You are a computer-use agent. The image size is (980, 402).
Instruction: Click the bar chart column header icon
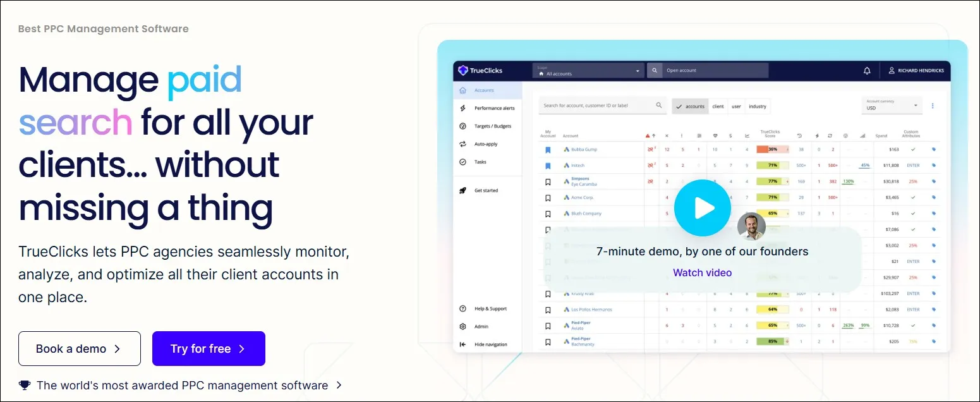[862, 136]
